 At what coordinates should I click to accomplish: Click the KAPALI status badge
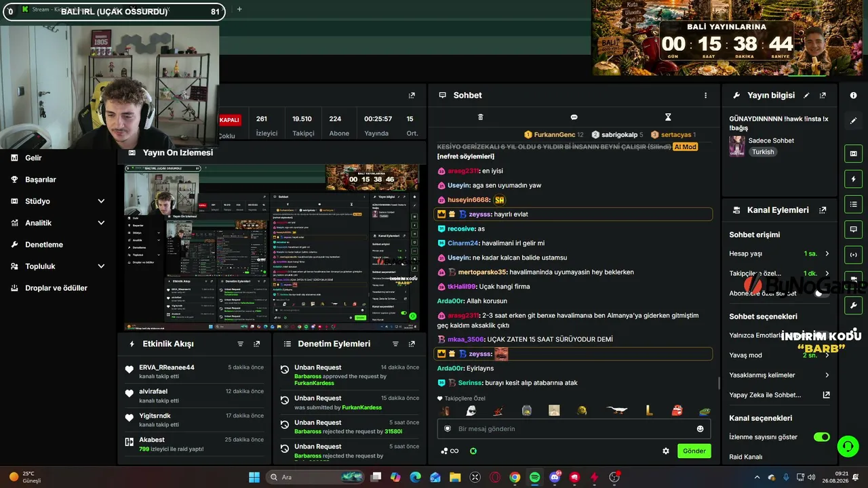[229, 120]
